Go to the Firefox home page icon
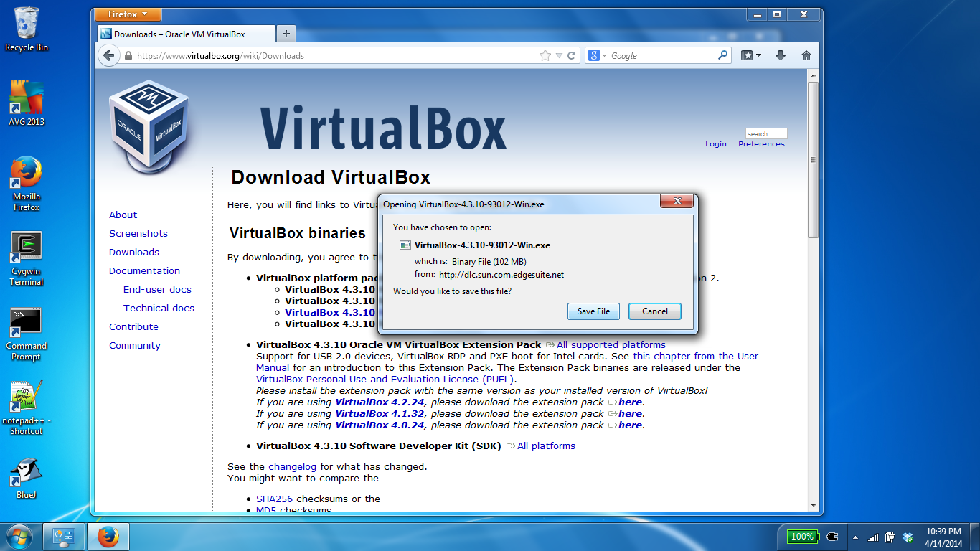 (806, 55)
